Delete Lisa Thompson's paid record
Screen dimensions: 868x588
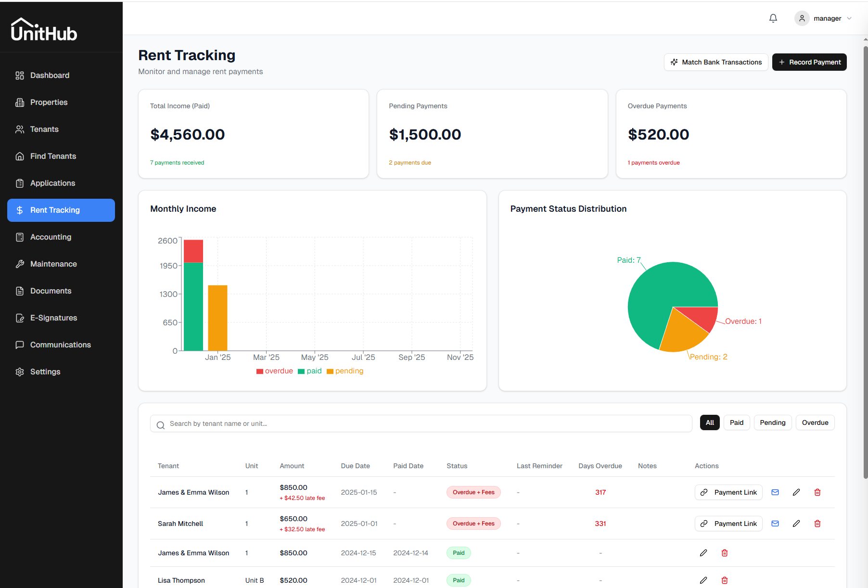pyautogui.click(x=724, y=580)
